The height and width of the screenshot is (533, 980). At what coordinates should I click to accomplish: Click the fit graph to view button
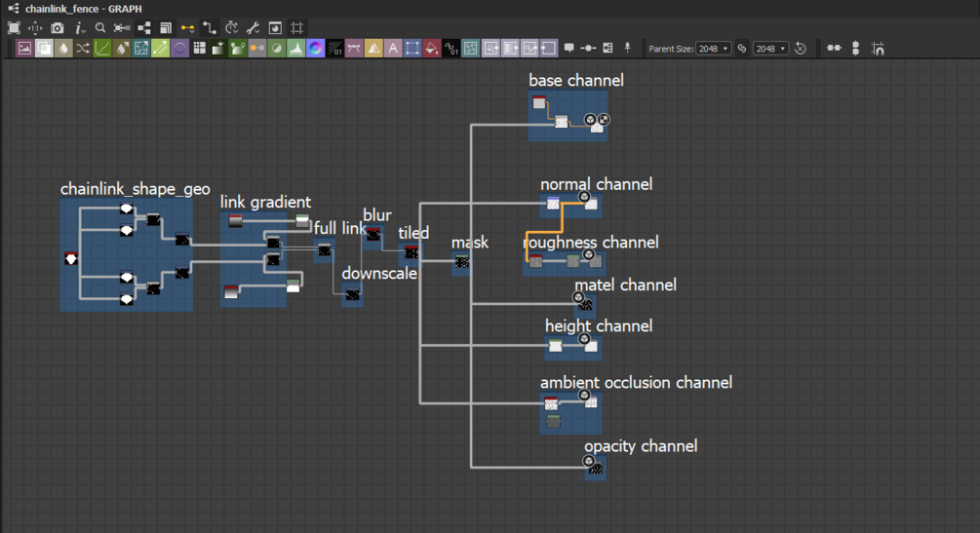point(14,28)
